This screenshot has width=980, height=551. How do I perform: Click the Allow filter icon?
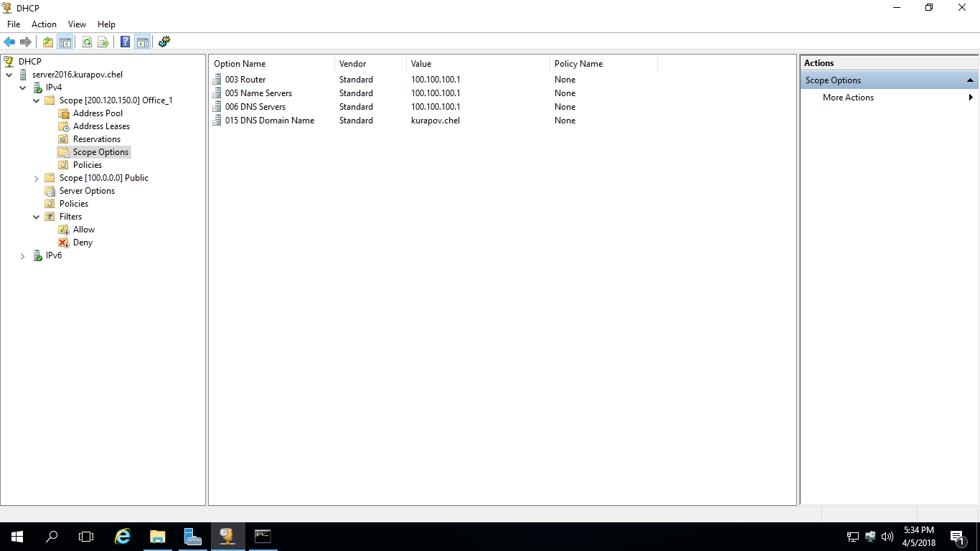click(64, 230)
